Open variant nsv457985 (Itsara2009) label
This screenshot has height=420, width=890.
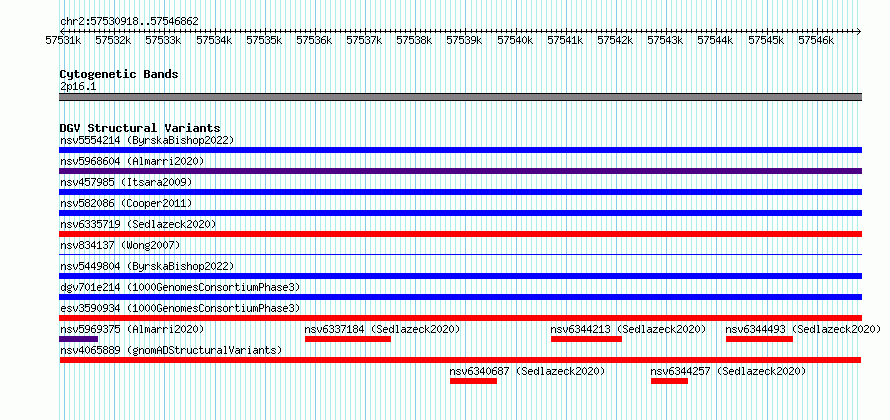click(126, 182)
